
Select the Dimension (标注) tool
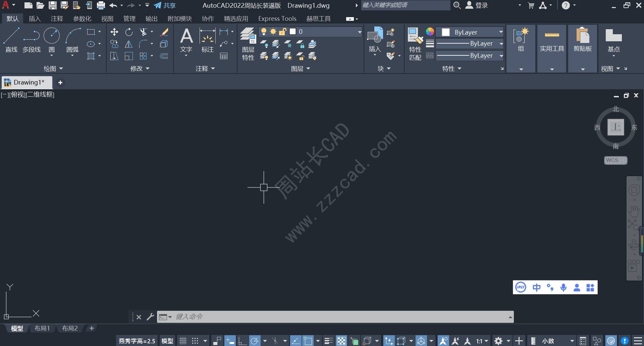coord(207,40)
